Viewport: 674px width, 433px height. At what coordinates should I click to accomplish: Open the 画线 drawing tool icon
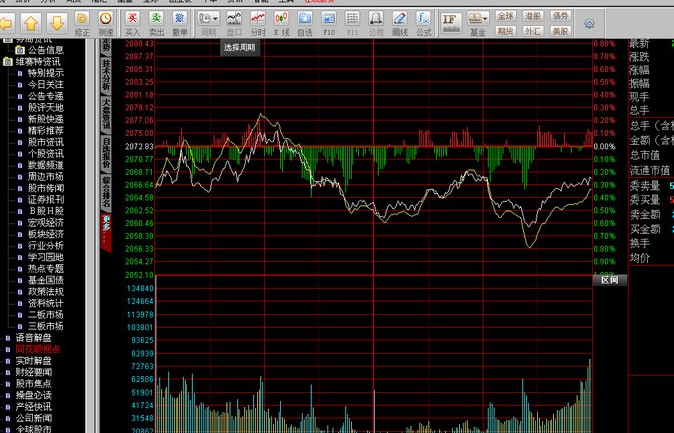(399, 22)
